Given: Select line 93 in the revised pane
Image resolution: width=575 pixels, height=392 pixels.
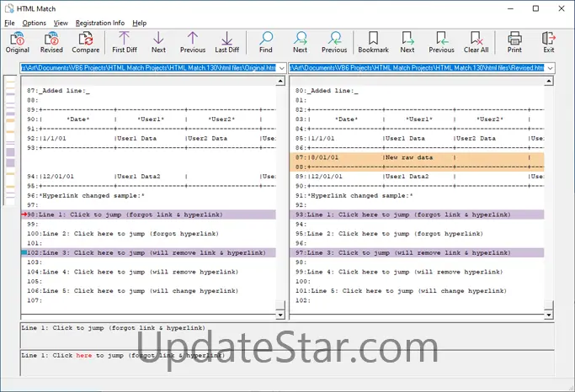Looking at the screenshot, I should click(x=417, y=215).
